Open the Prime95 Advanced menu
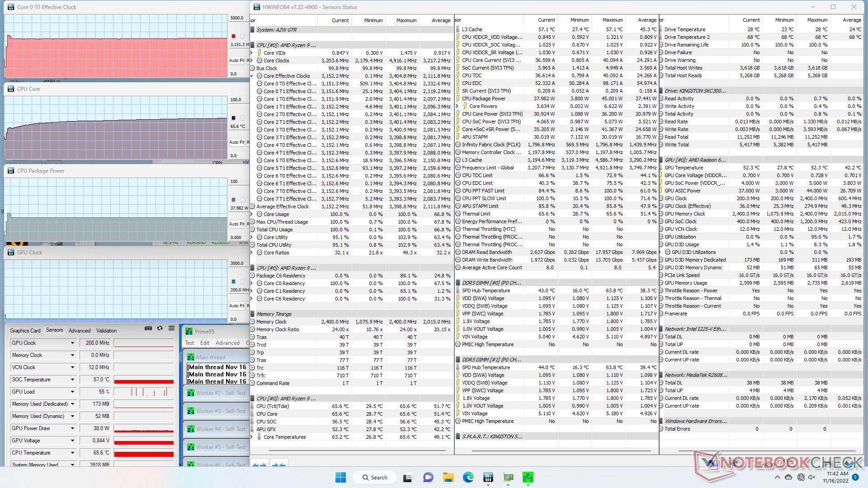Image resolution: width=868 pixels, height=488 pixels. [x=227, y=343]
